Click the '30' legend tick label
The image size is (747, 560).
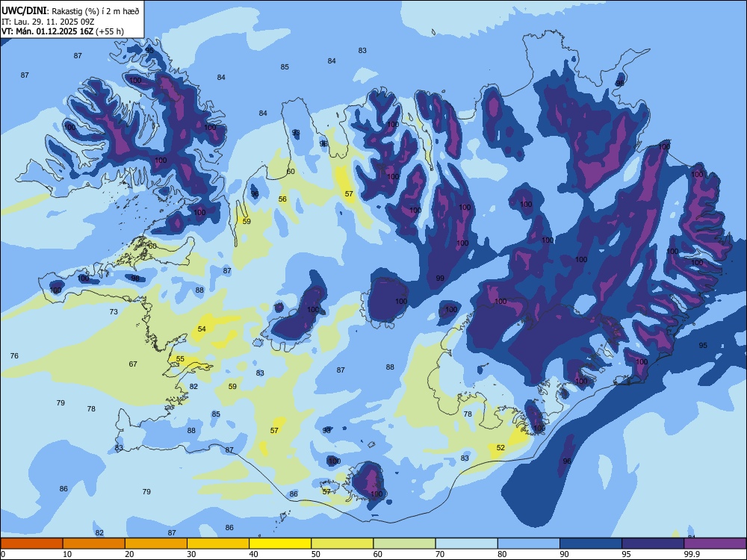(x=191, y=554)
